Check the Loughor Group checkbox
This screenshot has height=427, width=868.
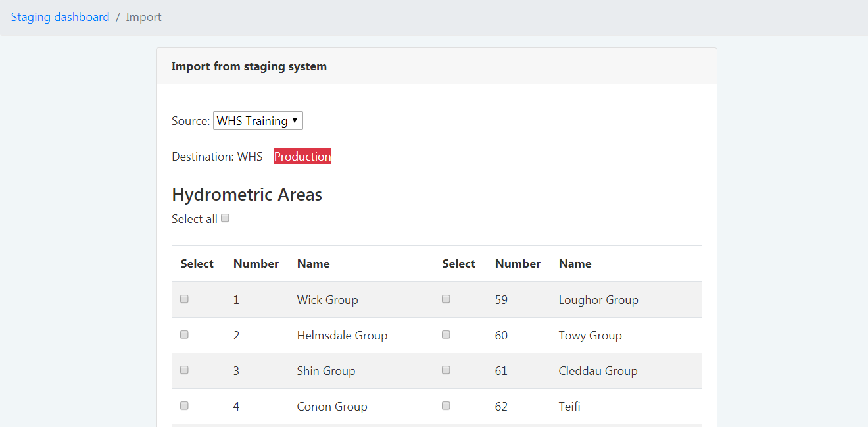pyautogui.click(x=446, y=299)
